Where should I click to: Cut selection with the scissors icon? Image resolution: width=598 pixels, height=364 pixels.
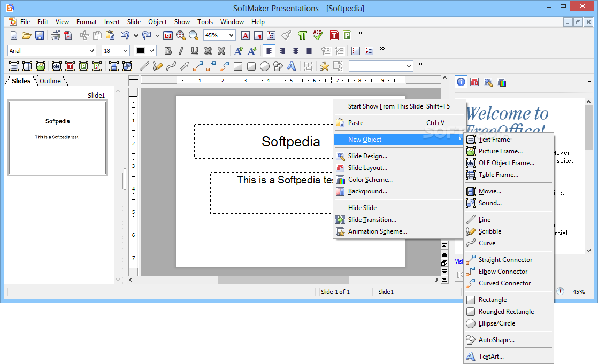click(85, 35)
